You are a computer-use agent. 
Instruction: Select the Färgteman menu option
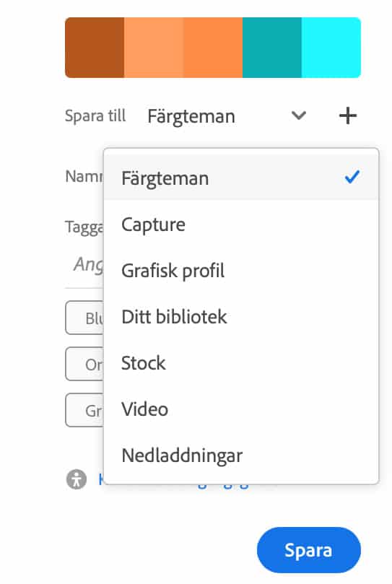pyautogui.click(x=241, y=178)
